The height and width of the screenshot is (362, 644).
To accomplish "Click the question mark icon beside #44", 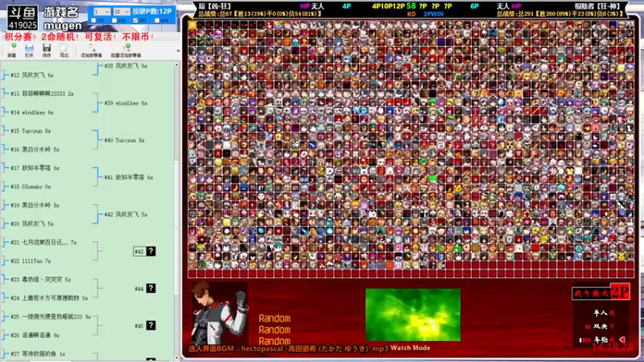I will point(151,288).
